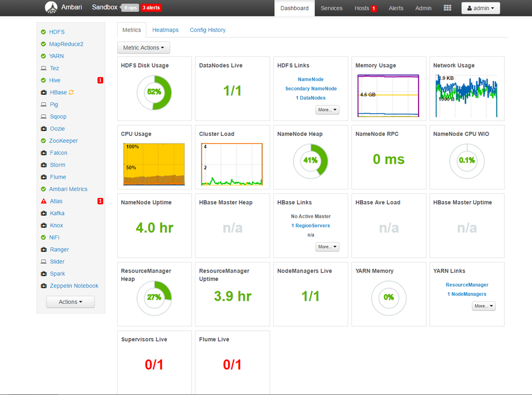Click the YARN Memory 0% gauge
This screenshot has height=395, width=532.
click(x=388, y=298)
